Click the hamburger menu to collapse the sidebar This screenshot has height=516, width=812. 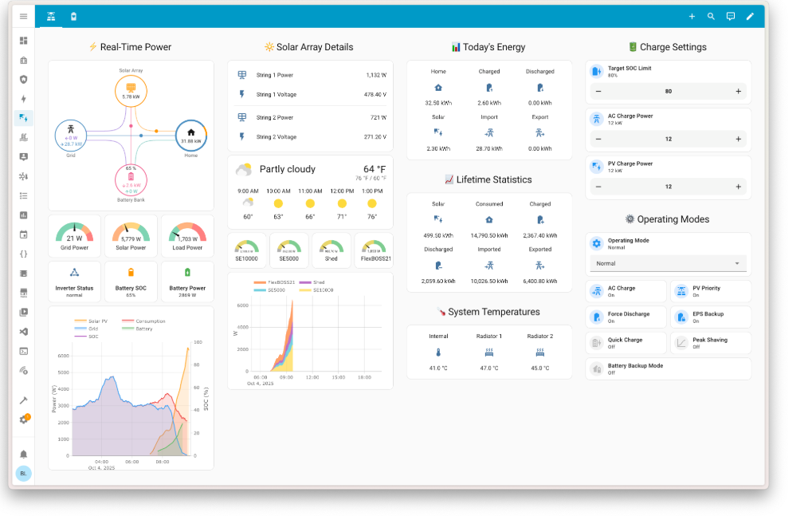click(x=23, y=16)
